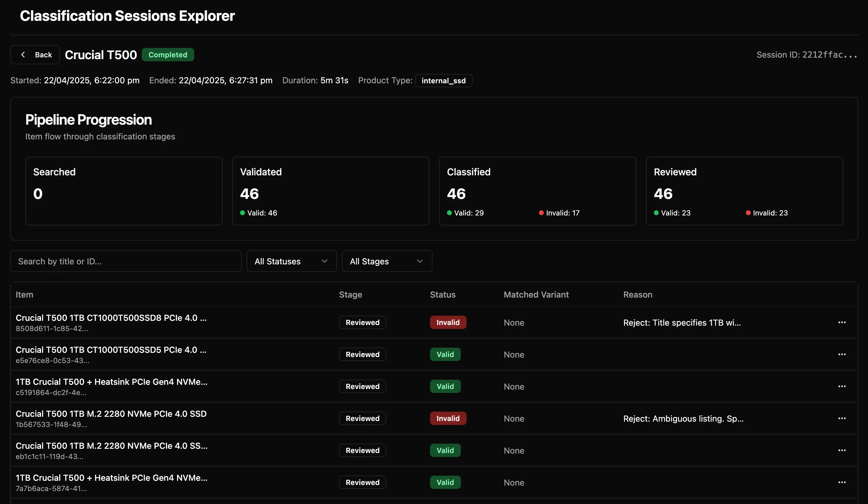Open three-dot menu for item e5e76ce8
The height and width of the screenshot is (504, 868).
(841, 354)
